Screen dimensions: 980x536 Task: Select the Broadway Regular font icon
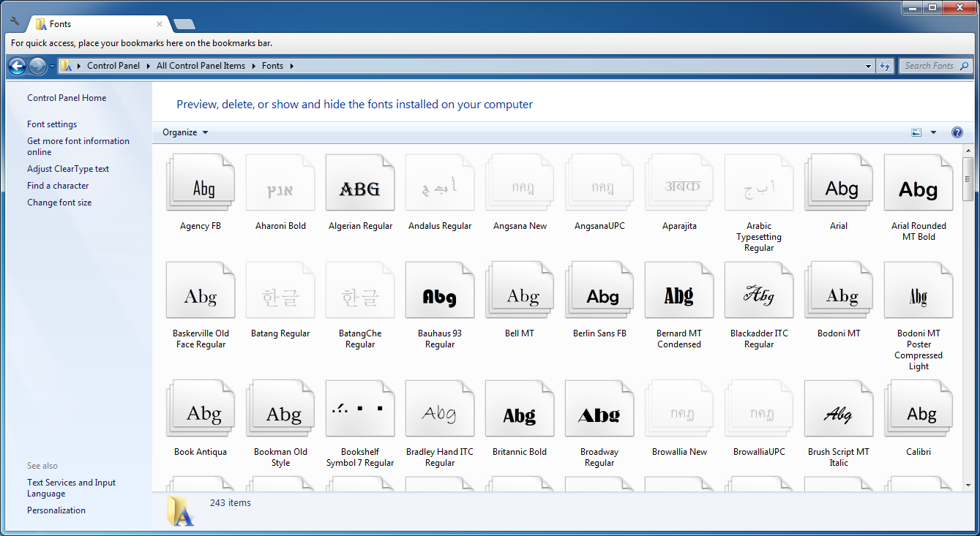click(x=599, y=409)
